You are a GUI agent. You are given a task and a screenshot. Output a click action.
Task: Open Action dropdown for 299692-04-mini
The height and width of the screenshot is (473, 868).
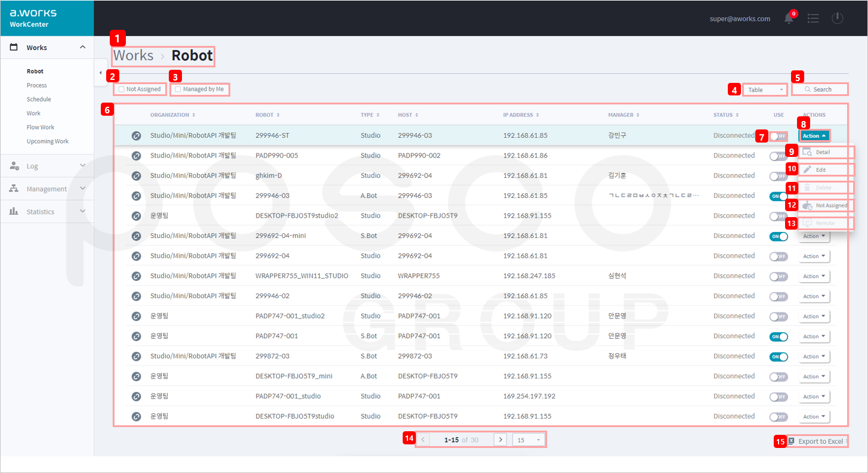814,236
